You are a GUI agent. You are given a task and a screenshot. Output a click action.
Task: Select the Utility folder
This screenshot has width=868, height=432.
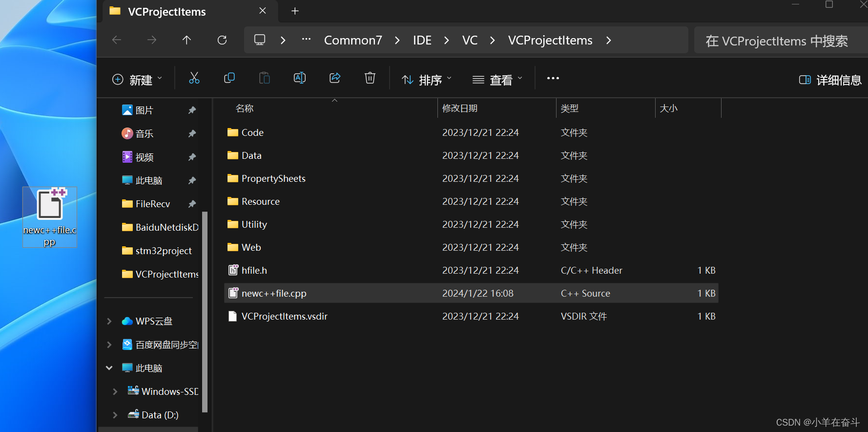(471, 224)
